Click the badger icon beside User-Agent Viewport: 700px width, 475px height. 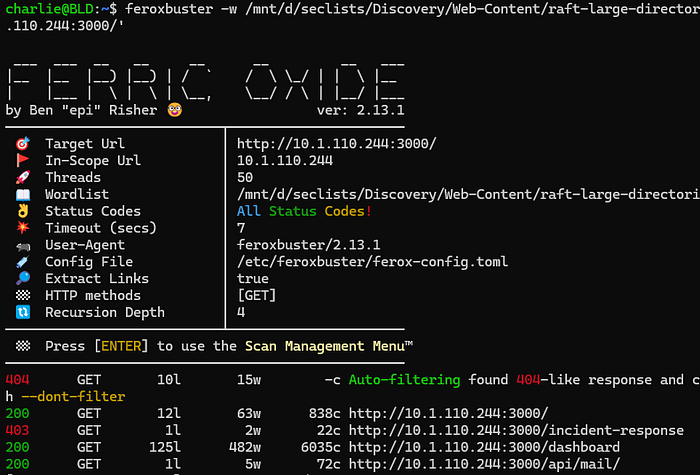point(23,246)
